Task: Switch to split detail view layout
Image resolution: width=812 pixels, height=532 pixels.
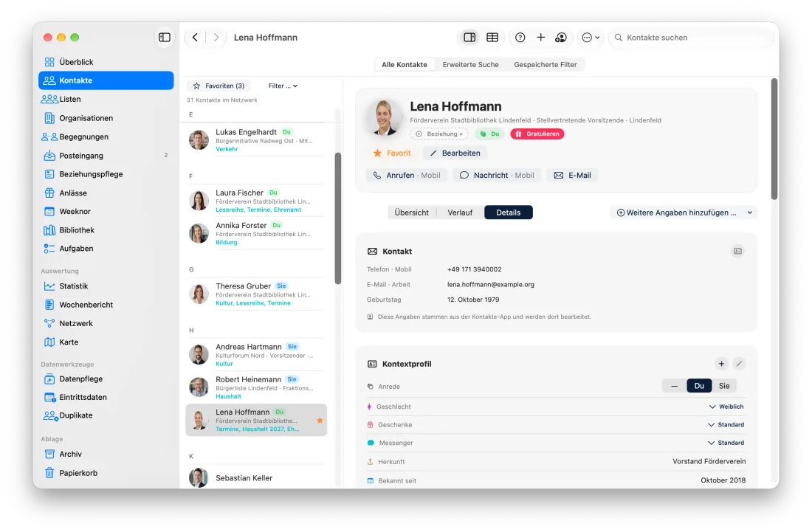Action: (469, 37)
